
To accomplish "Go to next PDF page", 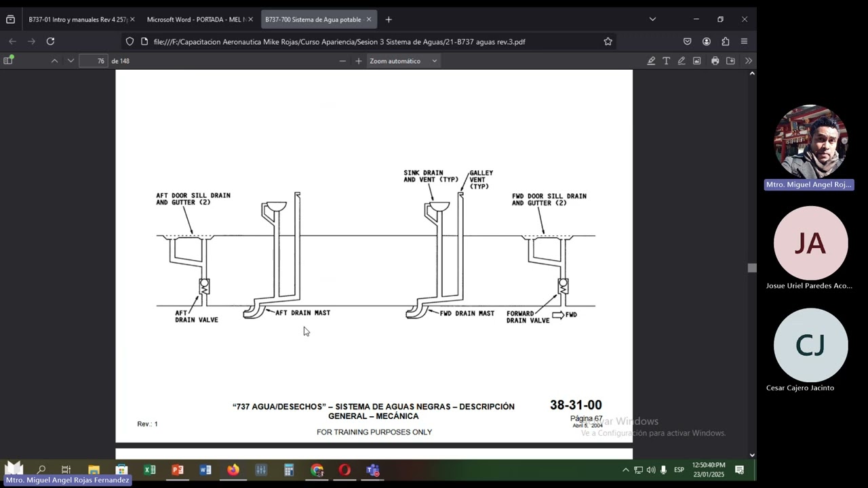I will pyautogui.click(x=71, y=61).
